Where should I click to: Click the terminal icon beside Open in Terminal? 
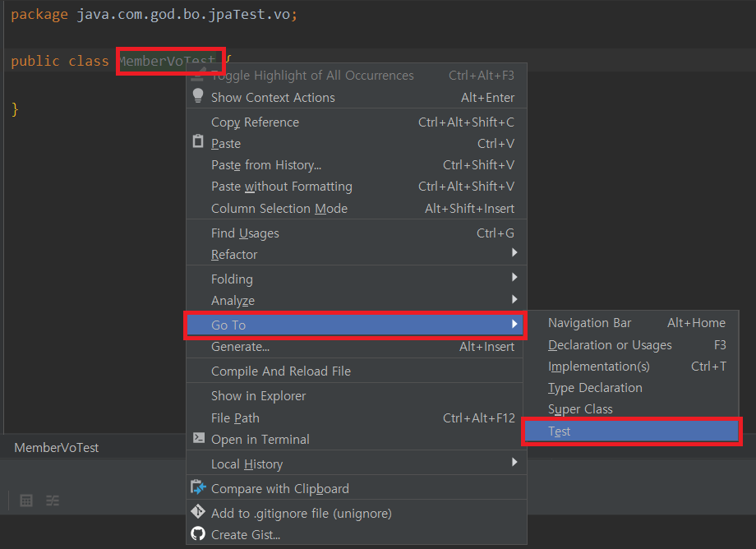(x=198, y=438)
